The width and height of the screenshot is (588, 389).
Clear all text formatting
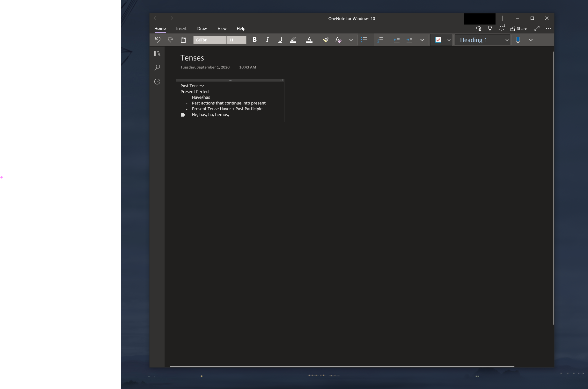click(338, 40)
